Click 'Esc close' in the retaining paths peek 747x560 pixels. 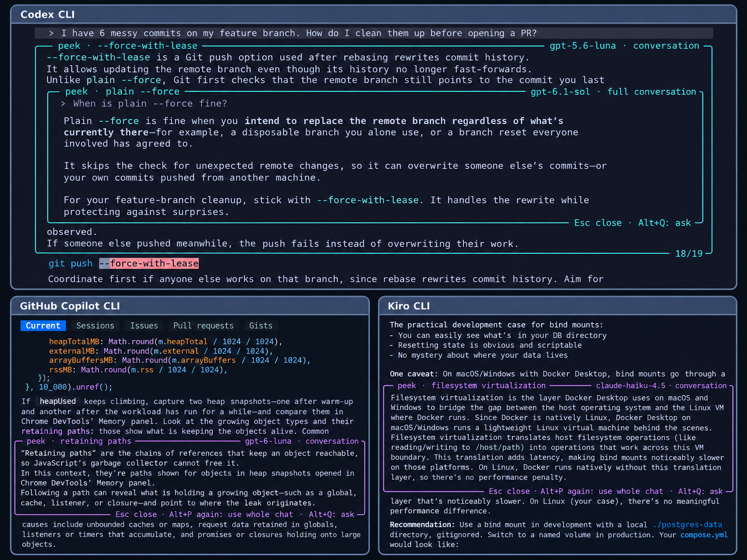[136, 514]
